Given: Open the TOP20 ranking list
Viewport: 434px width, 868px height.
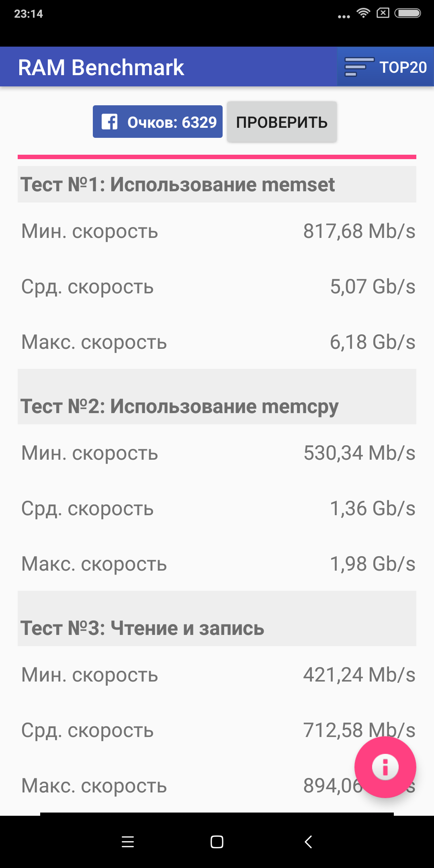Looking at the screenshot, I should (385, 67).
